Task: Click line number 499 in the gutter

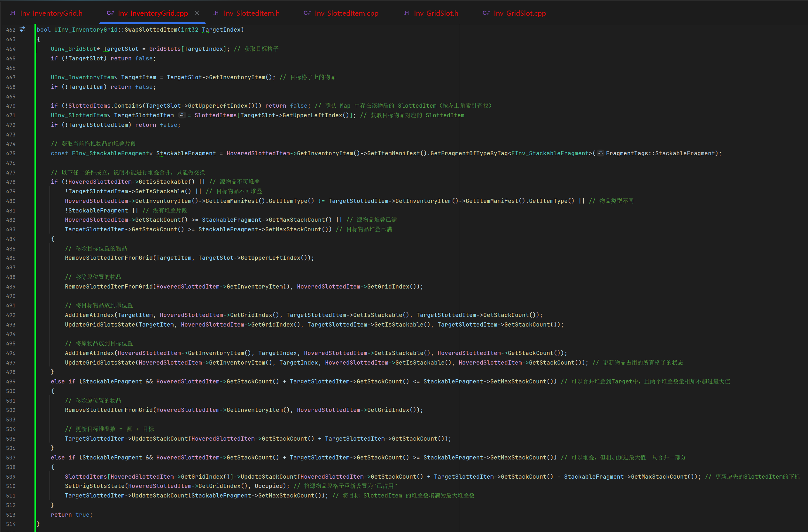Action: pyautogui.click(x=11, y=382)
